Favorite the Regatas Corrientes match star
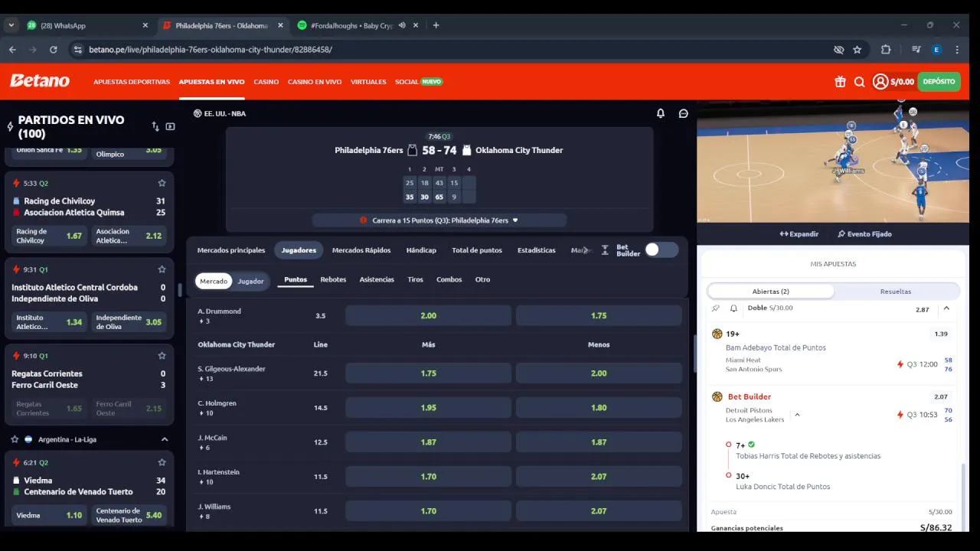Image resolution: width=980 pixels, height=551 pixels. click(162, 356)
